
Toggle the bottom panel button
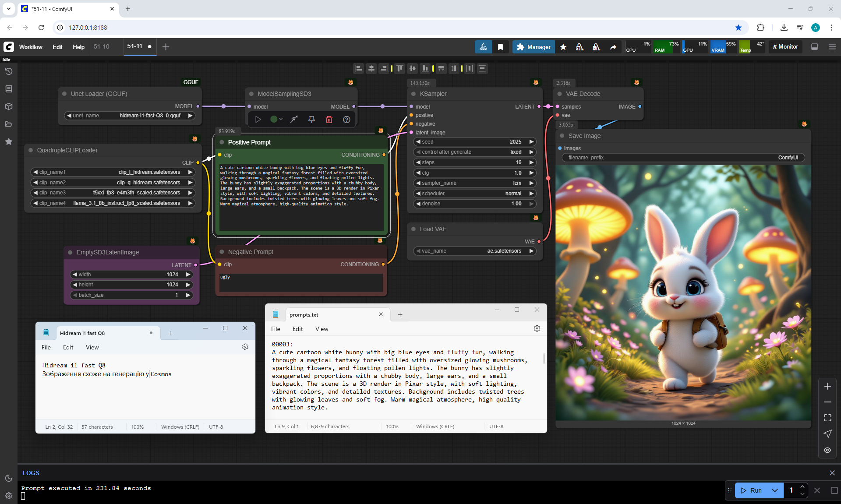click(815, 47)
